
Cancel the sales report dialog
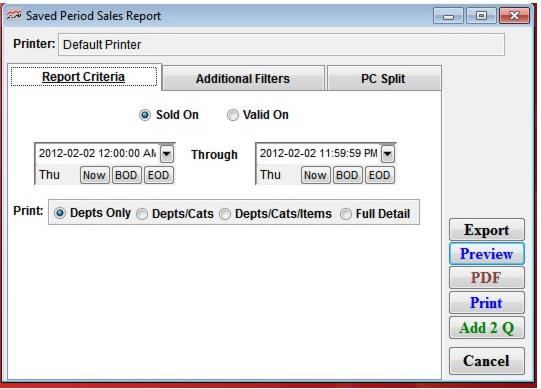(487, 361)
